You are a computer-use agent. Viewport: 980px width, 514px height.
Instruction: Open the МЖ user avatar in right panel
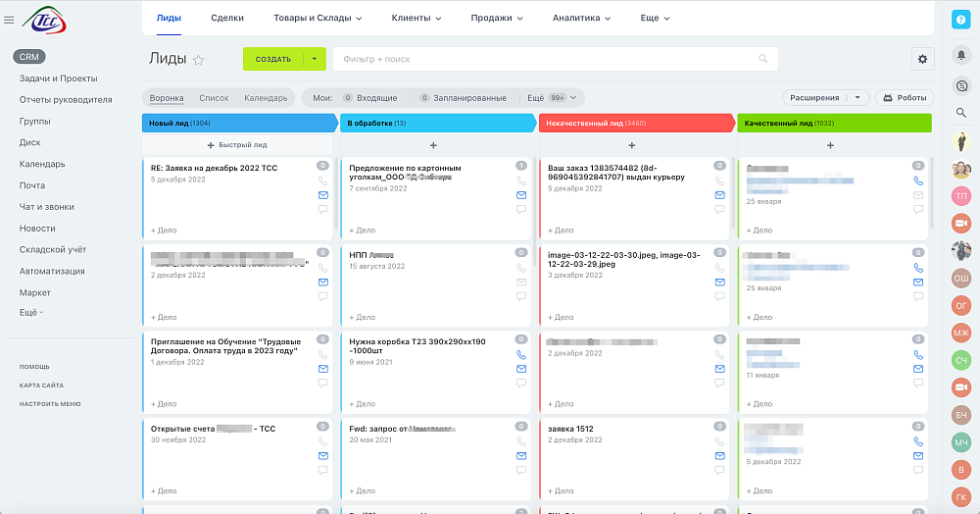961,333
